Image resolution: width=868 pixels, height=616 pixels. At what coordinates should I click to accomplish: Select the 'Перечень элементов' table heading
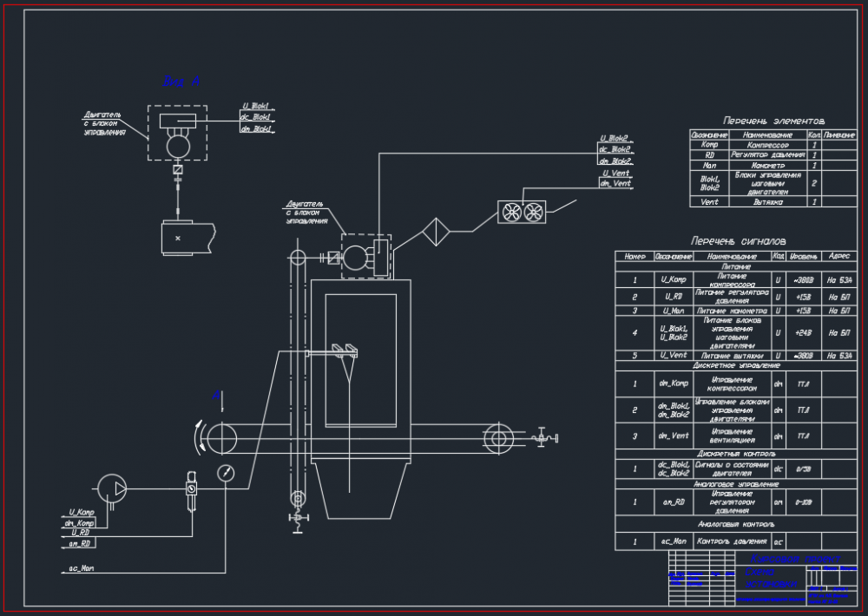point(773,121)
